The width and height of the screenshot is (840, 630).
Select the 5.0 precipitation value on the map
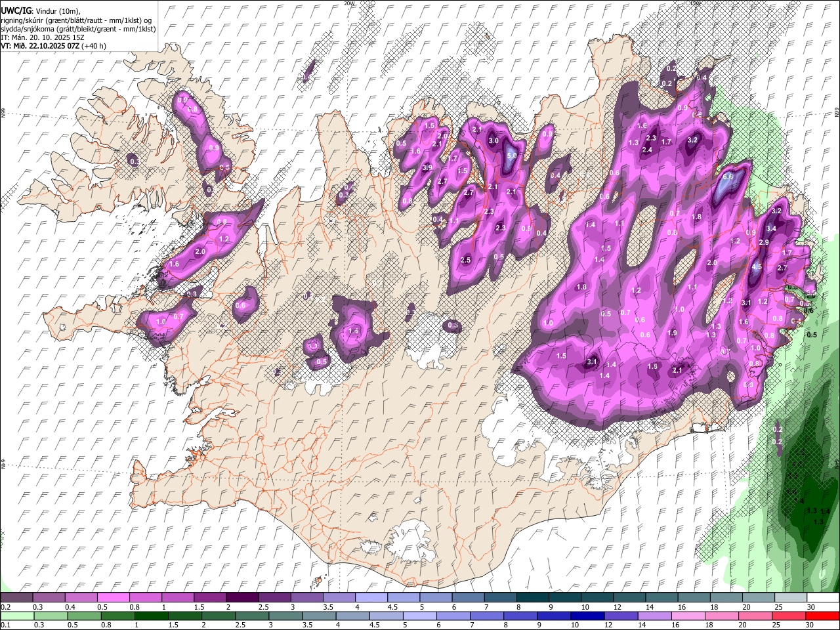tap(513, 156)
